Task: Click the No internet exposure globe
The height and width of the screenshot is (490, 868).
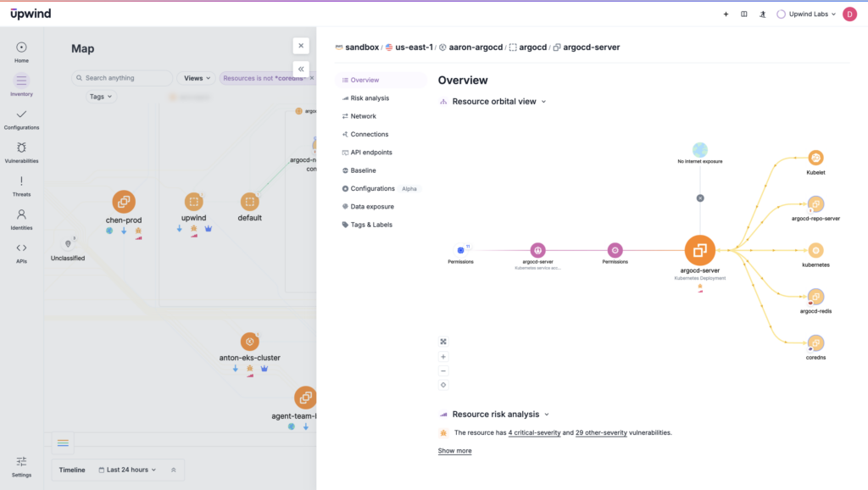Action: pyautogui.click(x=699, y=149)
